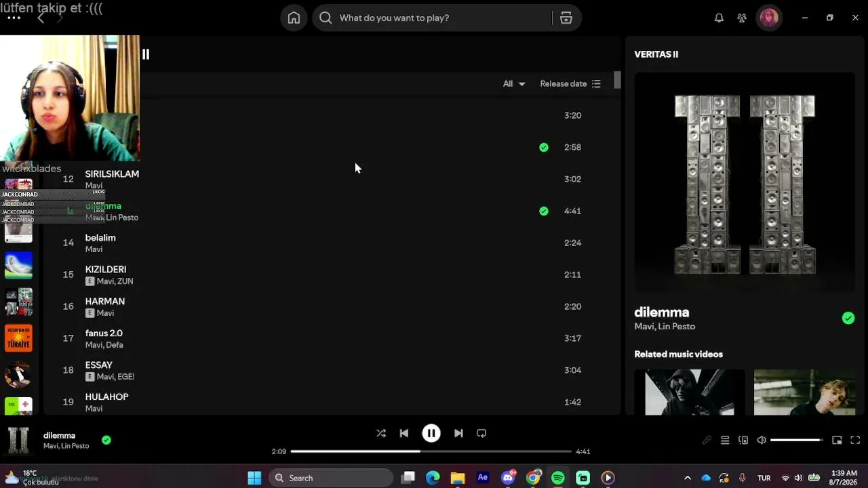
Task: Open artist EGE! link on ESSAY
Action: (125, 377)
